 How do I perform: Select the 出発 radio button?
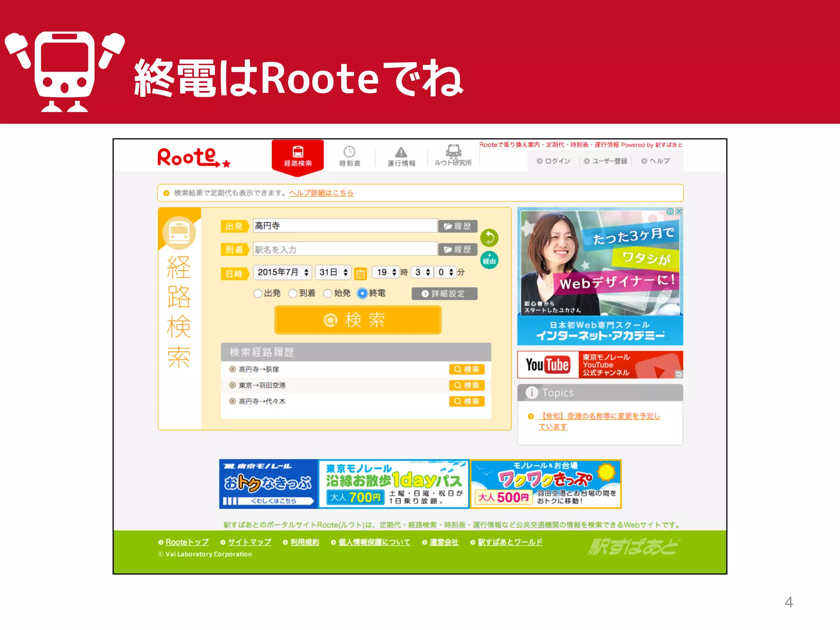click(x=258, y=293)
